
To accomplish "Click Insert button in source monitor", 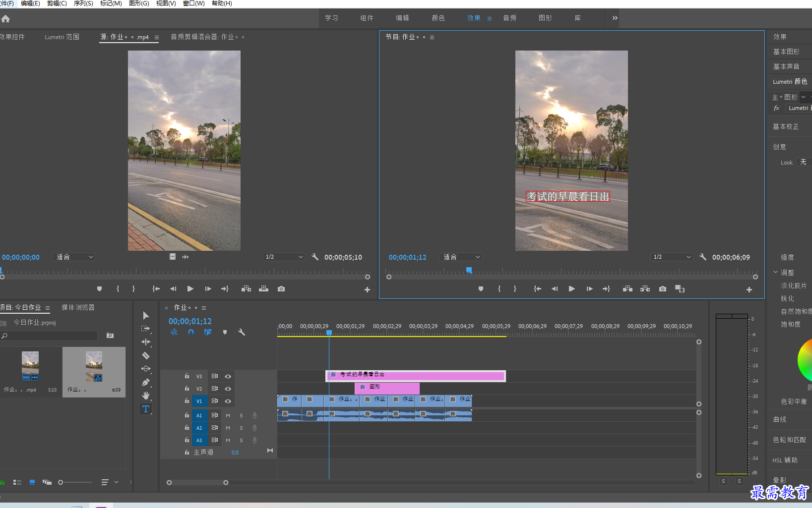I will click(x=246, y=289).
